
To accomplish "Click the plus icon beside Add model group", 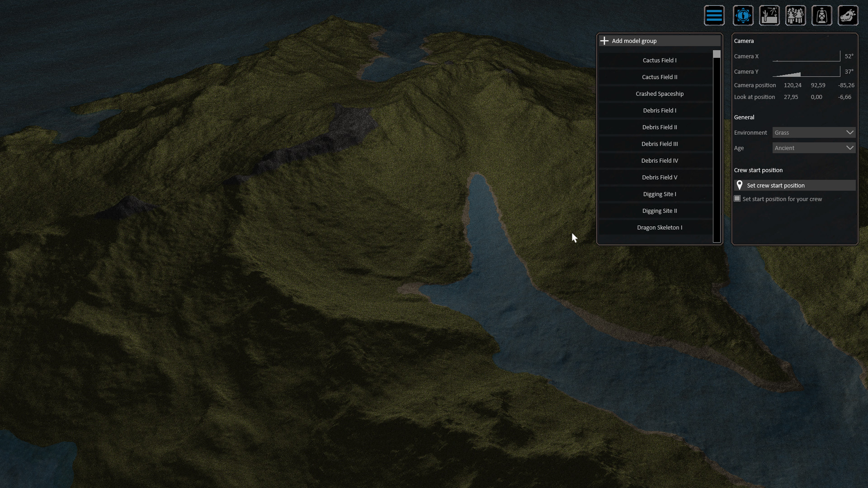I will (604, 41).
